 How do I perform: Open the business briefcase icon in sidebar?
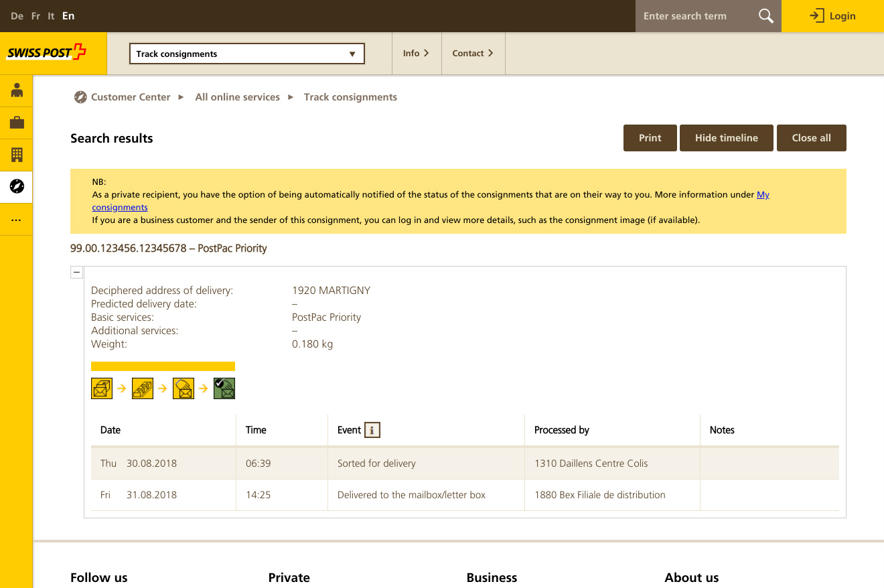coord(17,123)
